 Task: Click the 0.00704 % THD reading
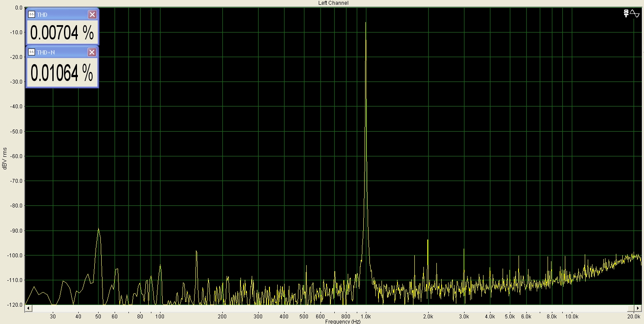[x=62, y=32]
